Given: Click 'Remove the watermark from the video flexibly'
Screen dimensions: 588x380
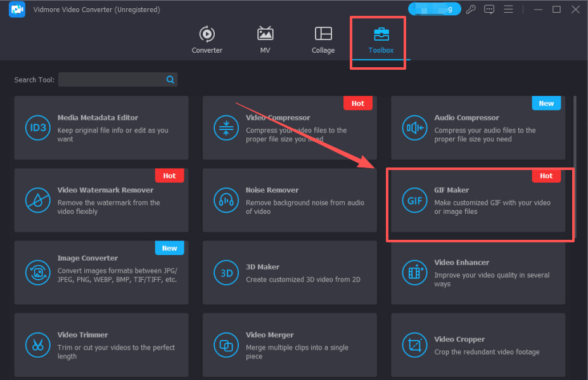Looking at the screenshot, I should [109, 207].
